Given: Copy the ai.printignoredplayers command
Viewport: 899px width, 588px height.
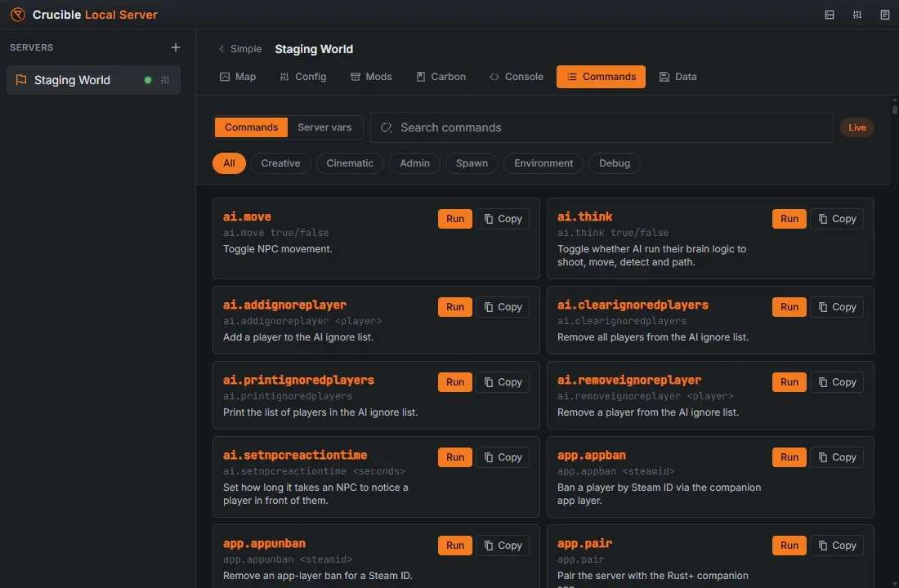Looking at the screenshot, I should coord(503,381).
